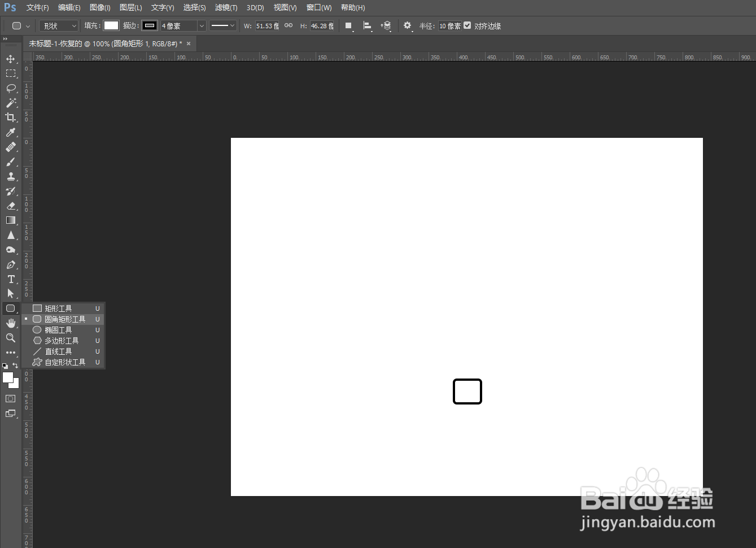This screenshot has width=756, height=548.
Task: Select the Brush tool
Action: 11,162
